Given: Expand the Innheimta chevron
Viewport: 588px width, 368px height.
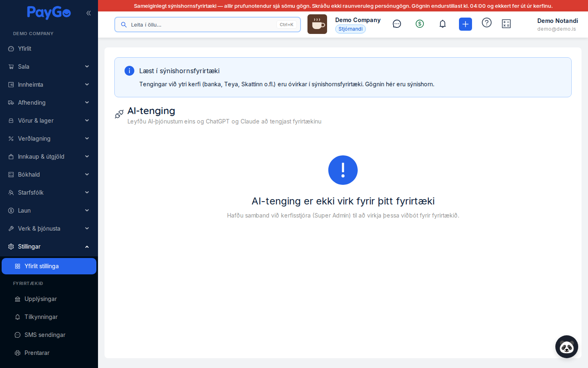Looking at the screenshot, I should pos(87,85).
